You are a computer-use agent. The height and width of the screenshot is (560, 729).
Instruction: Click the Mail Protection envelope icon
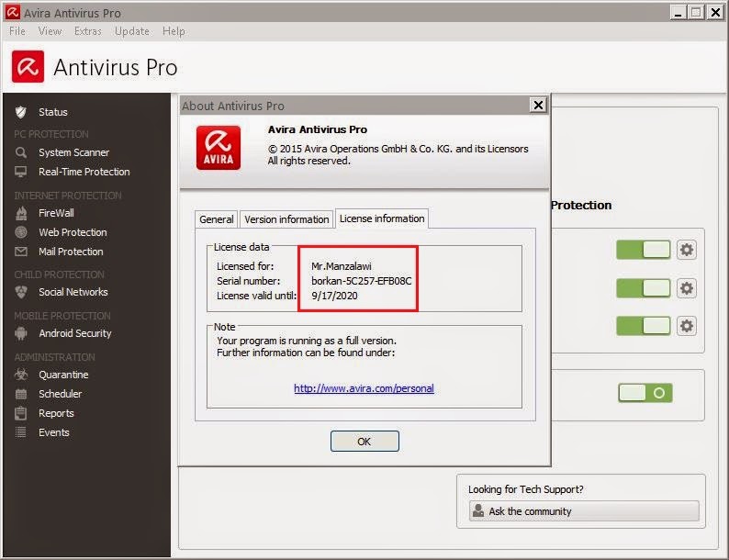pyautogui.click(x=21, y=252)
